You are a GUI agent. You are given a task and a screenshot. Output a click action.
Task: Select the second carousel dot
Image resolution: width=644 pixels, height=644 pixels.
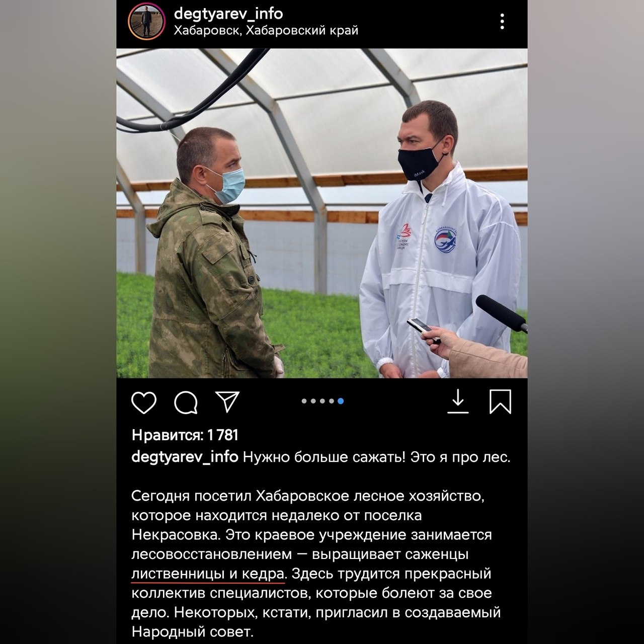[313, 401]
